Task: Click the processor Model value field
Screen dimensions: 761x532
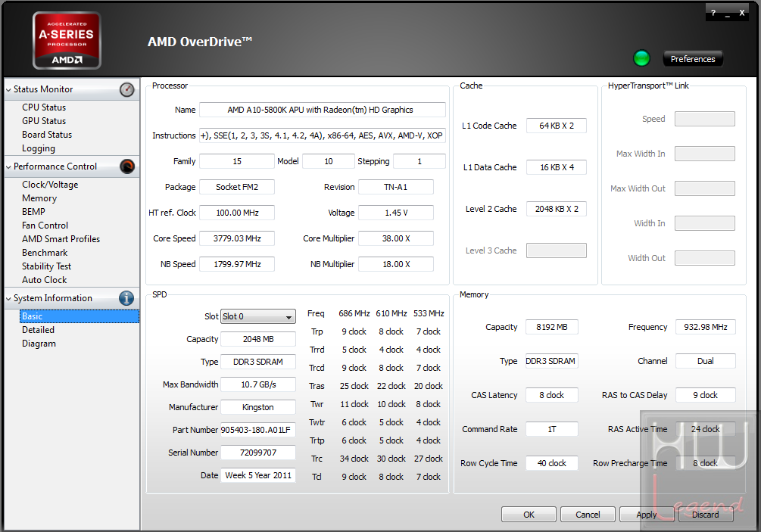Action: point(329,161)
